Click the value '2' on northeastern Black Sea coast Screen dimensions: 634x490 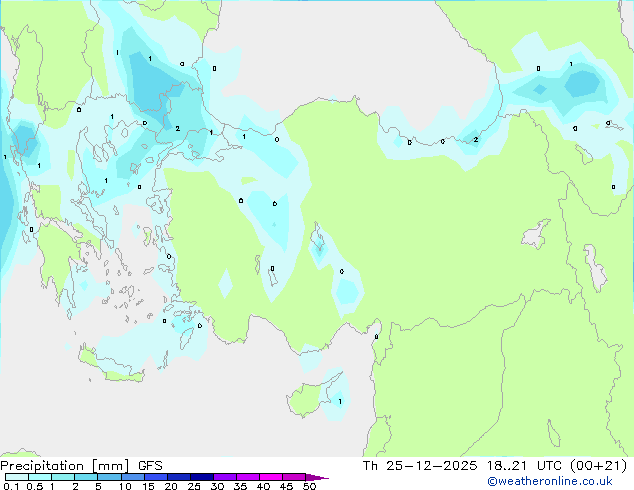point(476,139)
